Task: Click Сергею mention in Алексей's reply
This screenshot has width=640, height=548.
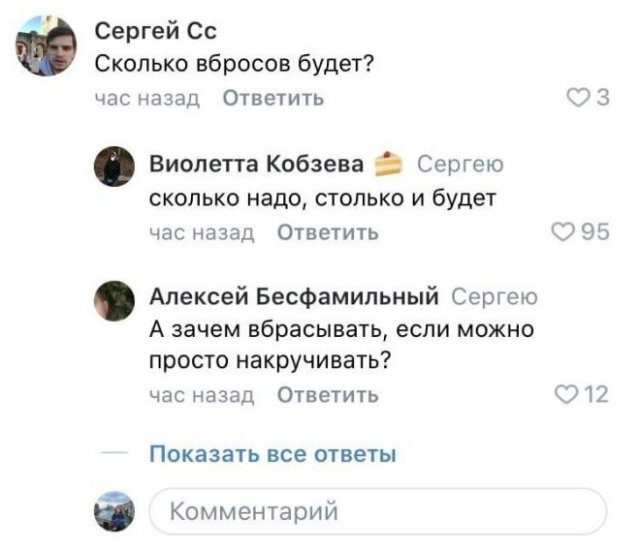Action: pyautogui.click(x=495, y=297)
